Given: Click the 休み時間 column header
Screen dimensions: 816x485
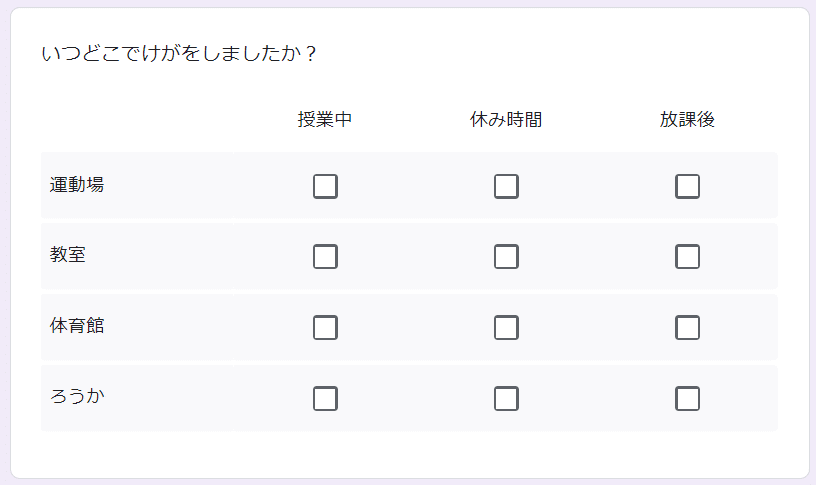Looking at the screenshot, I should [506, 120].
